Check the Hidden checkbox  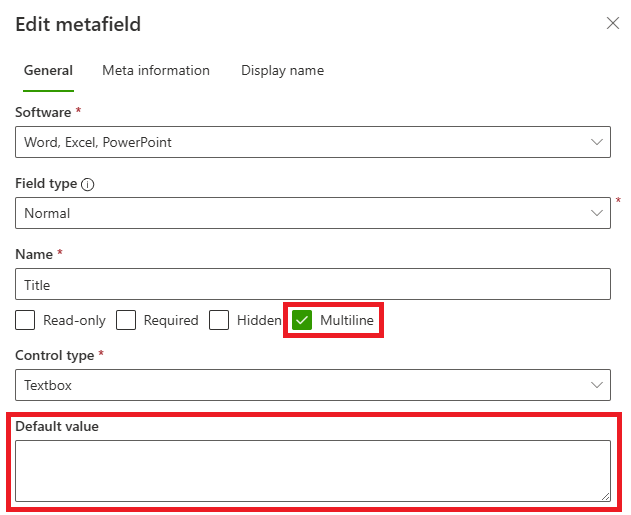pyautogui.click(x=219, y=320)
